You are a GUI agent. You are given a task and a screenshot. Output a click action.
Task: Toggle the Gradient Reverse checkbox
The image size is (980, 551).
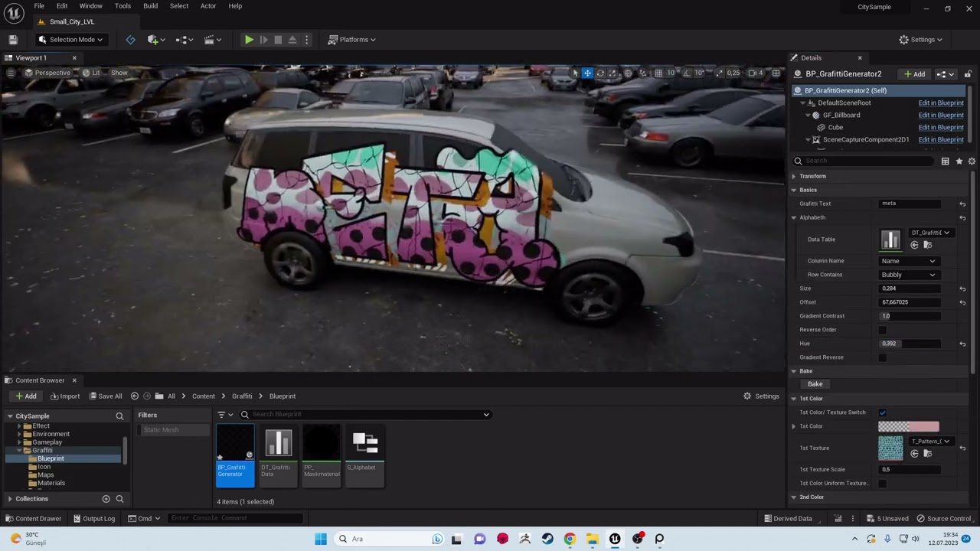pos(882,357)
